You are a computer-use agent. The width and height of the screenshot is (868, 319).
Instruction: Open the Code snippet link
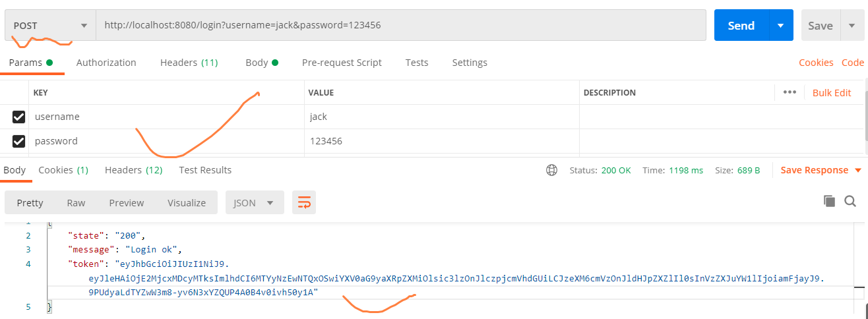[x=853, y=63]
